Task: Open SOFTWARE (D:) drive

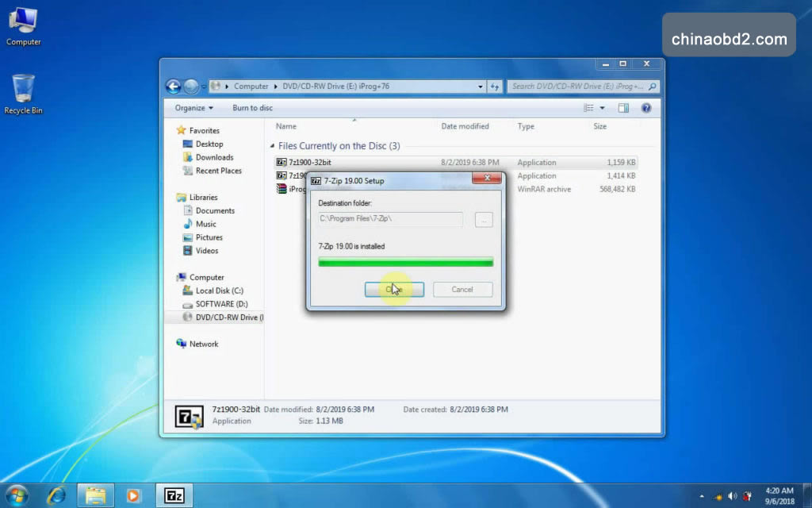Action: click(221, 304)
